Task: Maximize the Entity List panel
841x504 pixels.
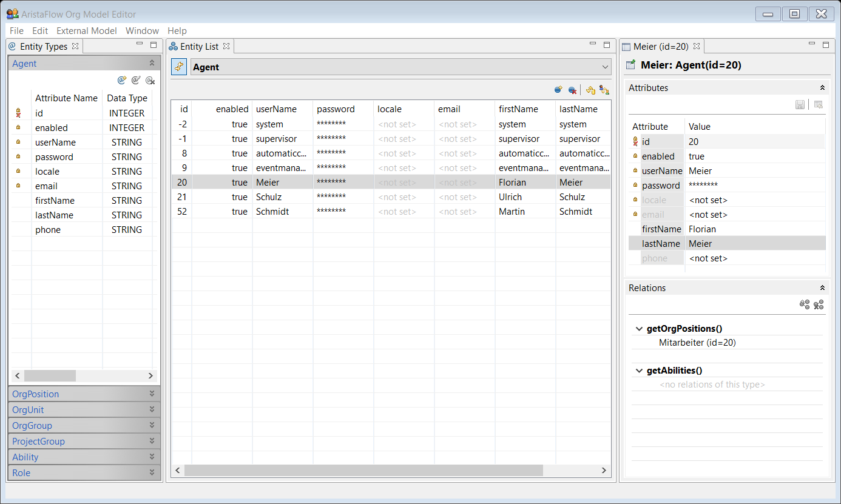Action: click(607, 45)
